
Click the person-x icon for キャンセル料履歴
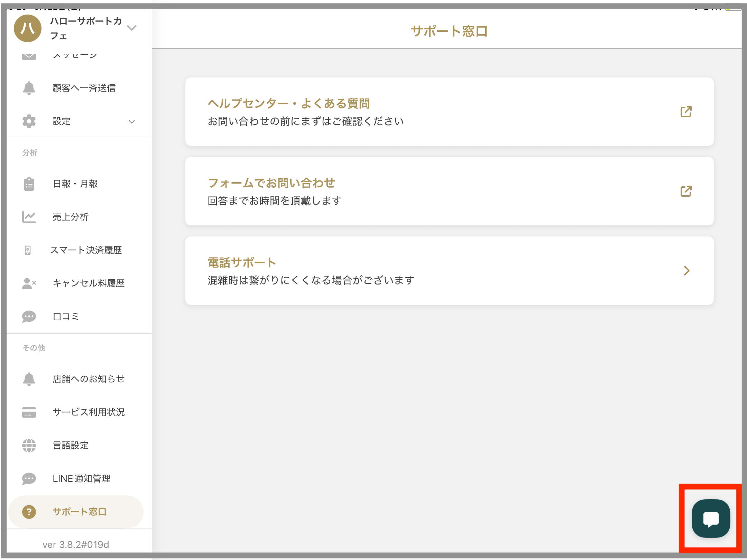[x=29, y=283]
